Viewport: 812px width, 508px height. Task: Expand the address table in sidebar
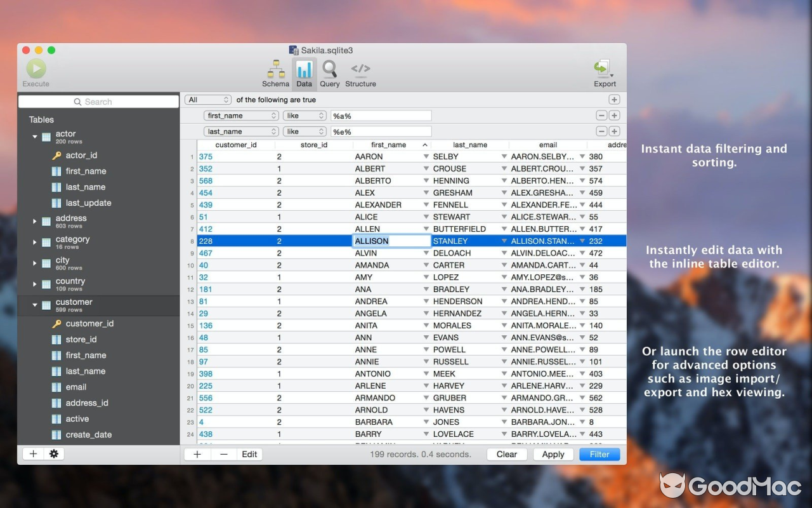point(35,221)
